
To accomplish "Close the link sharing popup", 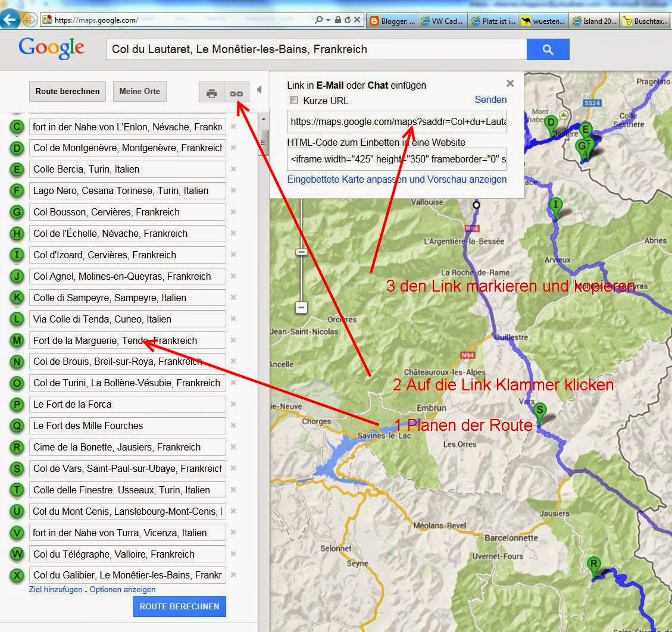I will (510, 83).
